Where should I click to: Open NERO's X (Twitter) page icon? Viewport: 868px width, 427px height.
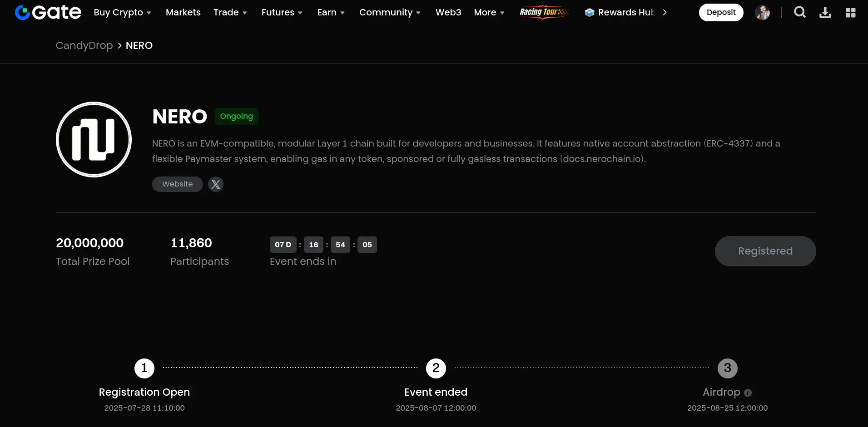216,184
